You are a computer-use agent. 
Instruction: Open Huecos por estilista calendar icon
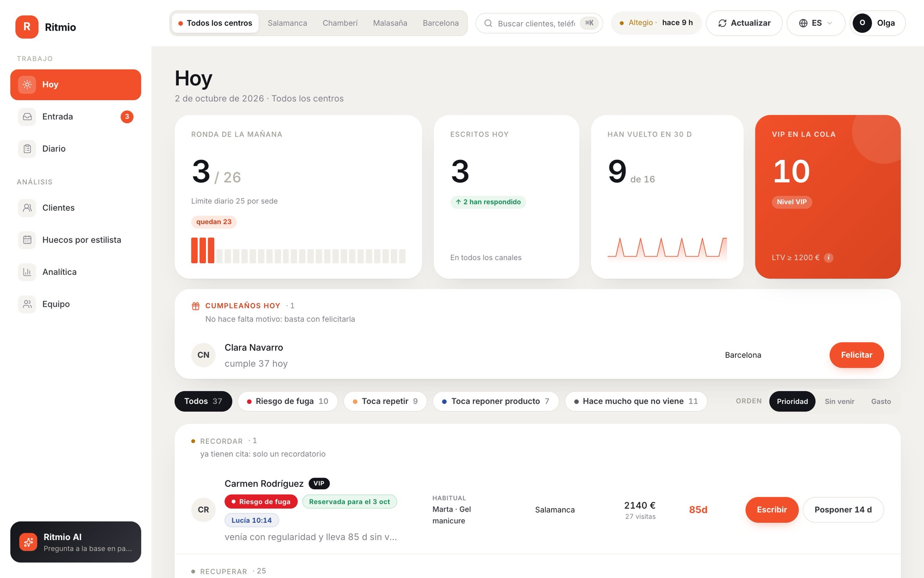tap(27, 240)
